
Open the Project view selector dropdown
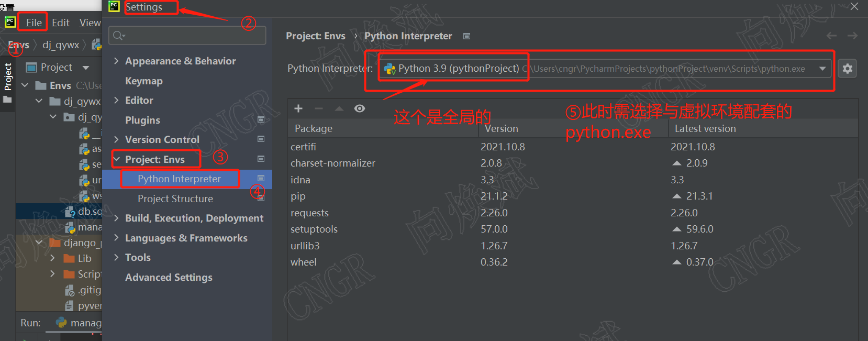[x=86, y=68]
